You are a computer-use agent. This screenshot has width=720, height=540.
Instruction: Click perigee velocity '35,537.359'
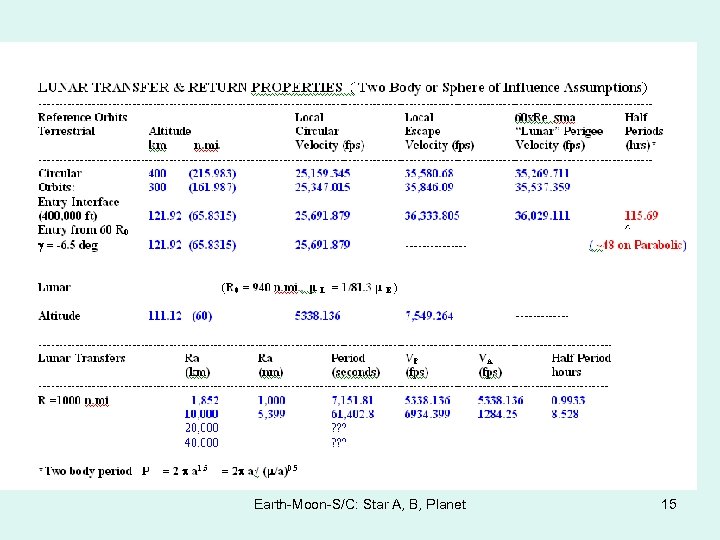tap(542, 187)
